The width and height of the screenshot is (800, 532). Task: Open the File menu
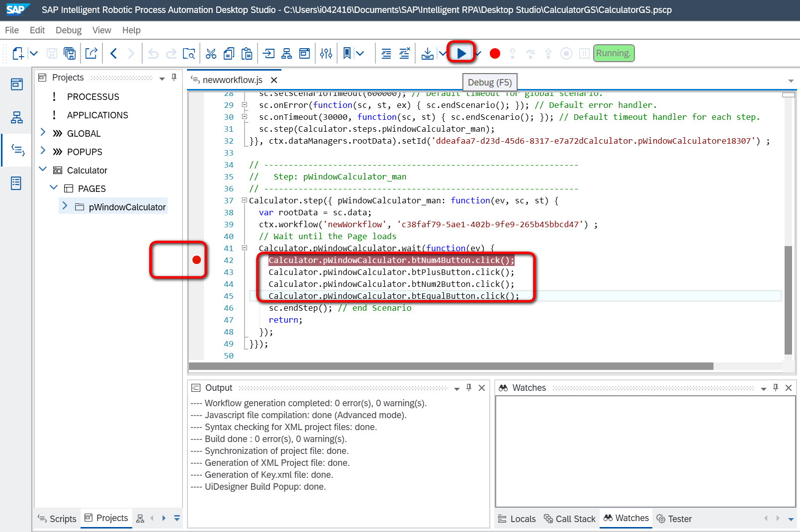[12, 30]
